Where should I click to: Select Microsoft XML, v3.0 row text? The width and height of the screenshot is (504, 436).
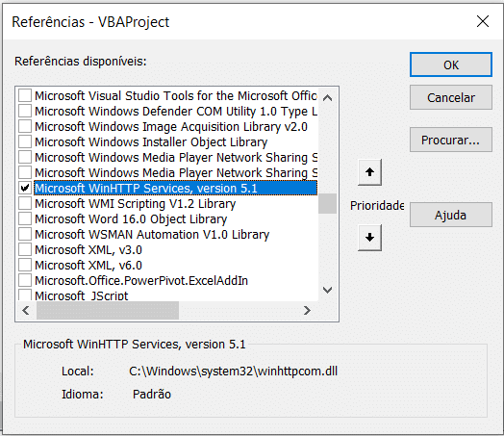click(x=88, y=250)
